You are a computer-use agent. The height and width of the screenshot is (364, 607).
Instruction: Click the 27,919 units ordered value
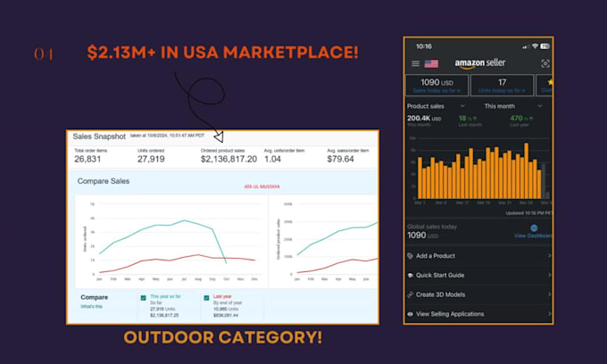(x=151, y=159)
